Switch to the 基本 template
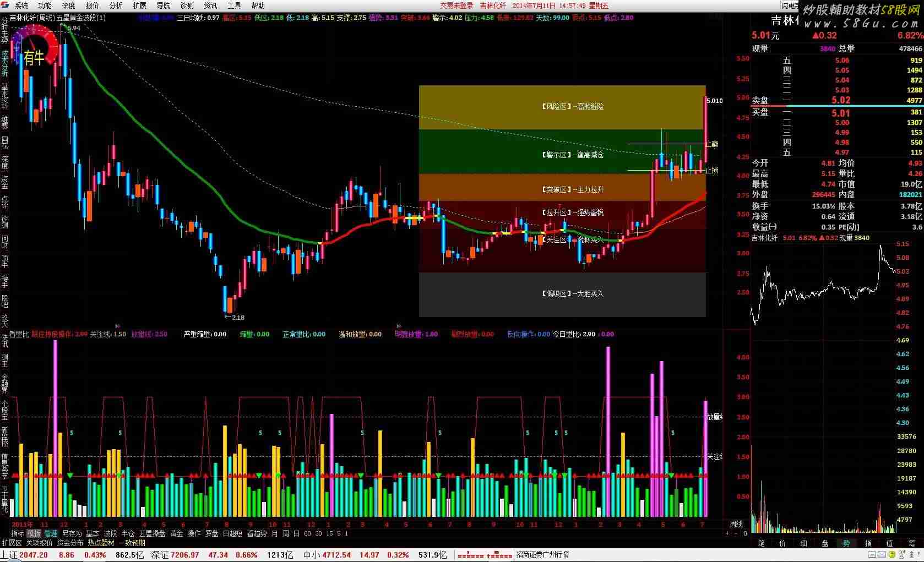This screenshot has width=924, height=562. pyautogui.click(x=93, y=533)
